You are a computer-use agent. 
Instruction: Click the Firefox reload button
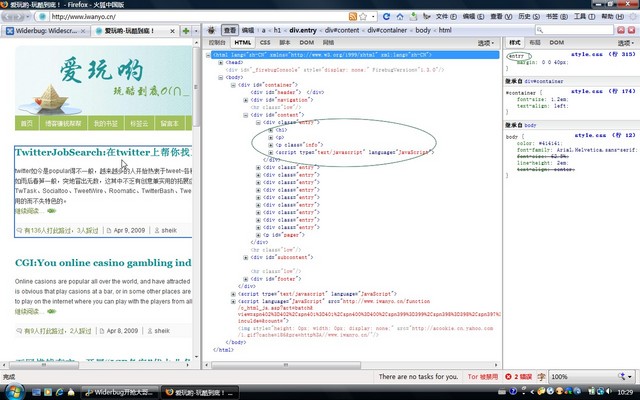click(x=386, y=16)
